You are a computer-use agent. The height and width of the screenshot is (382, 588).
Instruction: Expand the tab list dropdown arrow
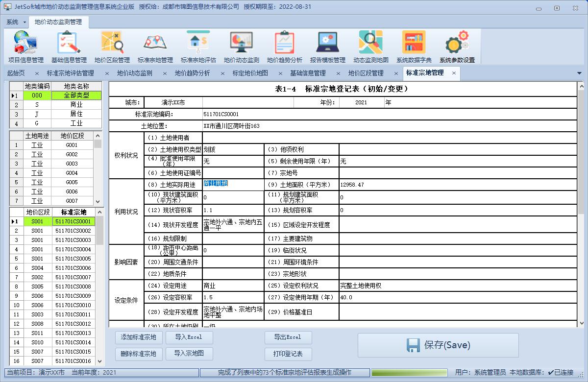(x=579, y=73)
